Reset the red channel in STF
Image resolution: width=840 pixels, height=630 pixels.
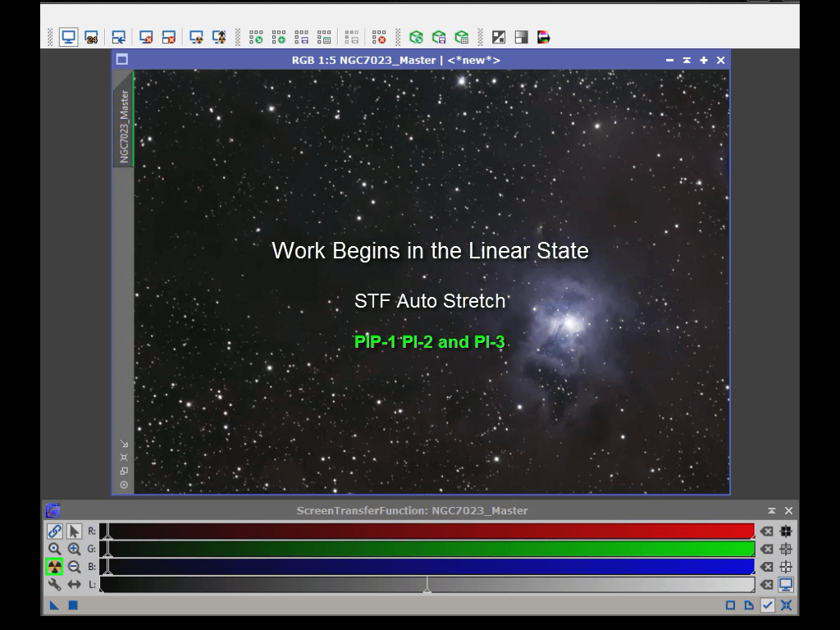click(766, 531)
